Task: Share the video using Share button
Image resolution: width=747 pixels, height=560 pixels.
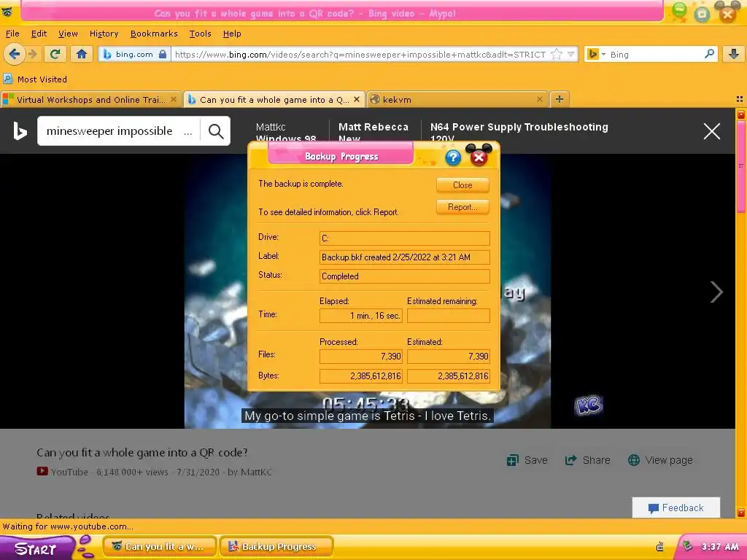Action: pos(587,461)
